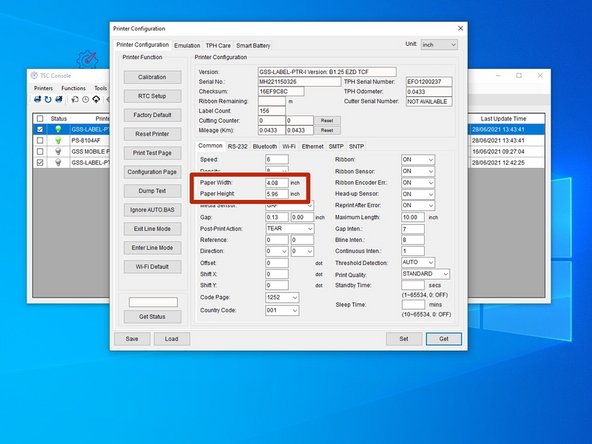The image size is (592, 444).
Task: Switch to the Smart Battery tab
Action: click(x=253, y=45)
